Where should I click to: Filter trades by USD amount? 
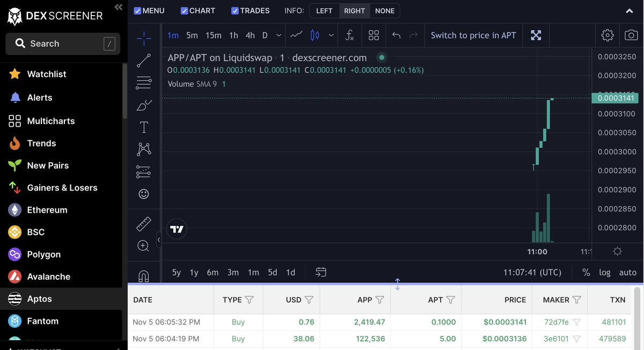pyautogui.click(x=309, y=300)
